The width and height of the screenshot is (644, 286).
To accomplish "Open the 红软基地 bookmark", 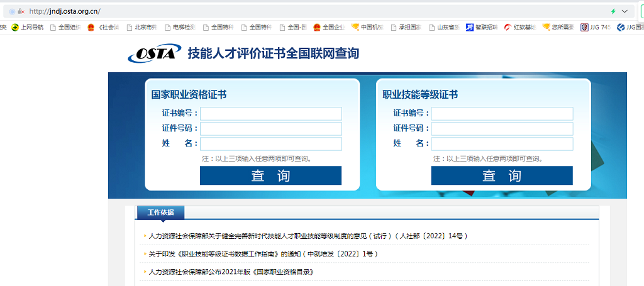I will click(x=519, y=28).
